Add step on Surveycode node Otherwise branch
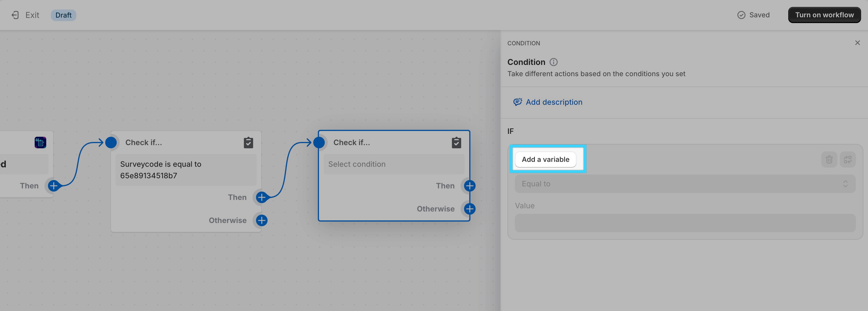 (261, 220)
